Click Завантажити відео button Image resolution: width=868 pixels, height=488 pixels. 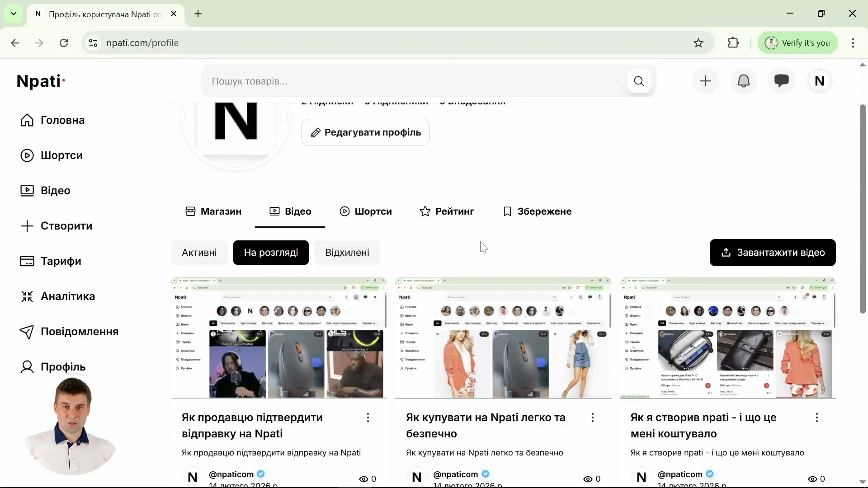(773, 253)
